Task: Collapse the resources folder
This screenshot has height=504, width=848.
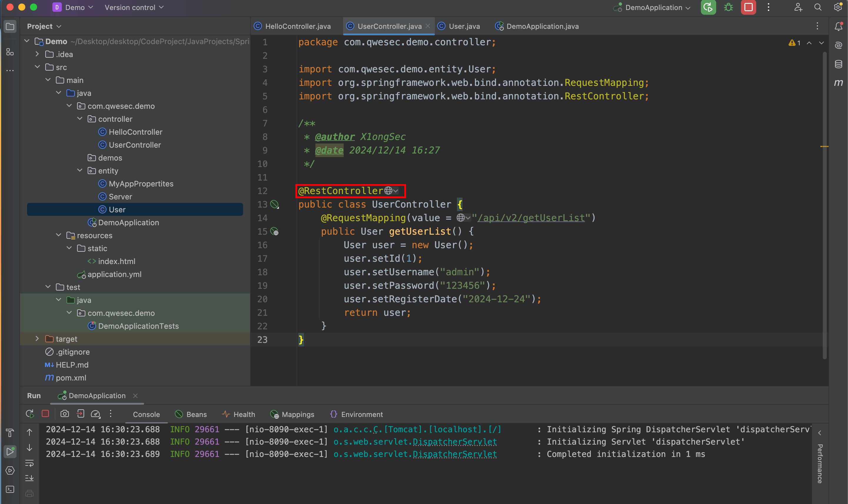Action: pos(59,235)
